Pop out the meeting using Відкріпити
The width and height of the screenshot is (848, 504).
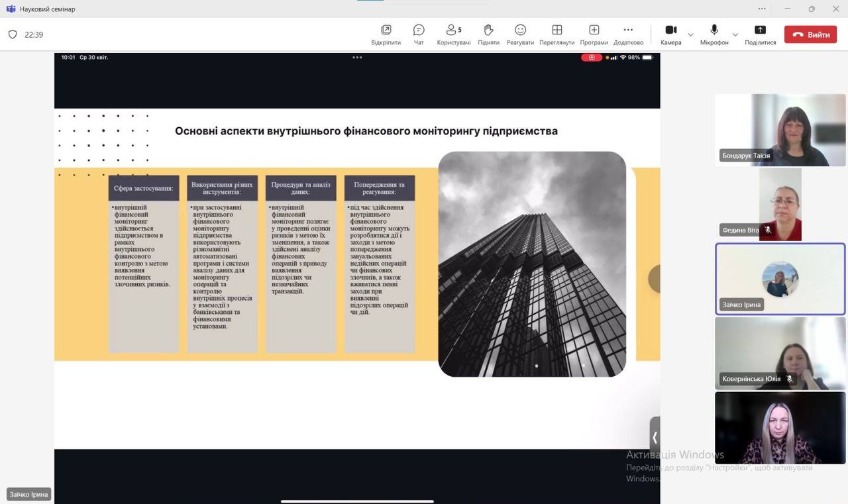pos(386,34)
